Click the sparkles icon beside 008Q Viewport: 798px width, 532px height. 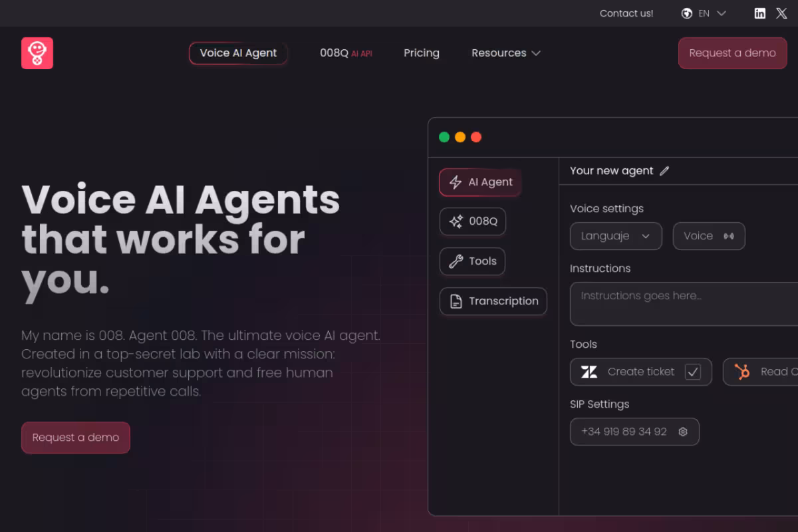[456, 221]
